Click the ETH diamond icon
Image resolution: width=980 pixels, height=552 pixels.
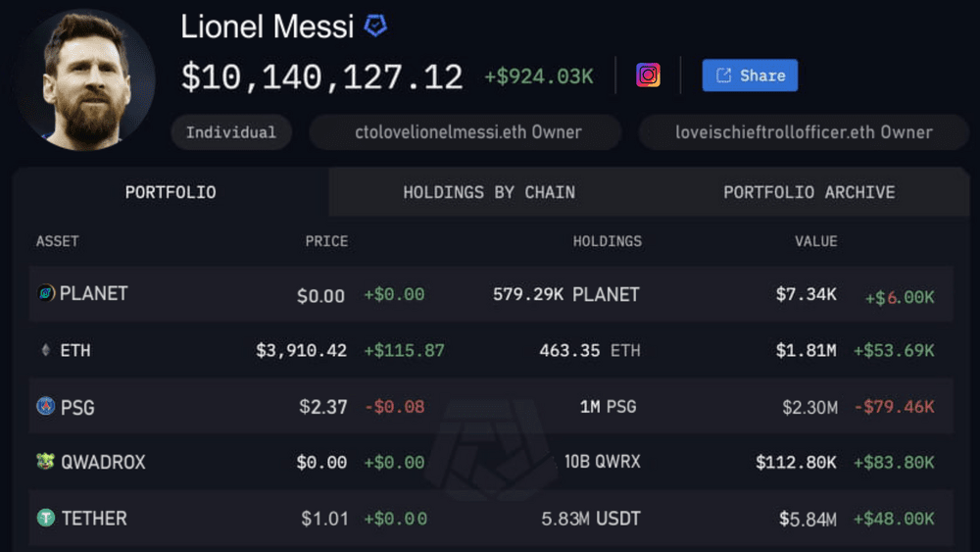[45, 350]
